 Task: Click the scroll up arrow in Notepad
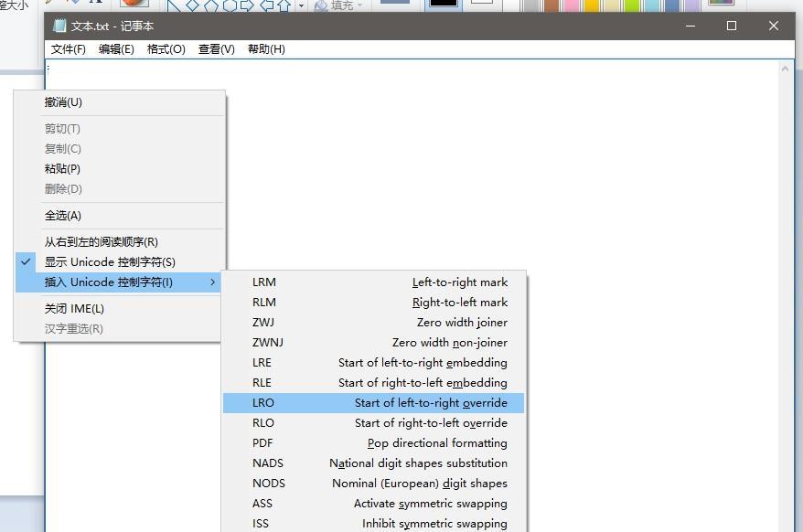pos(786,69)
